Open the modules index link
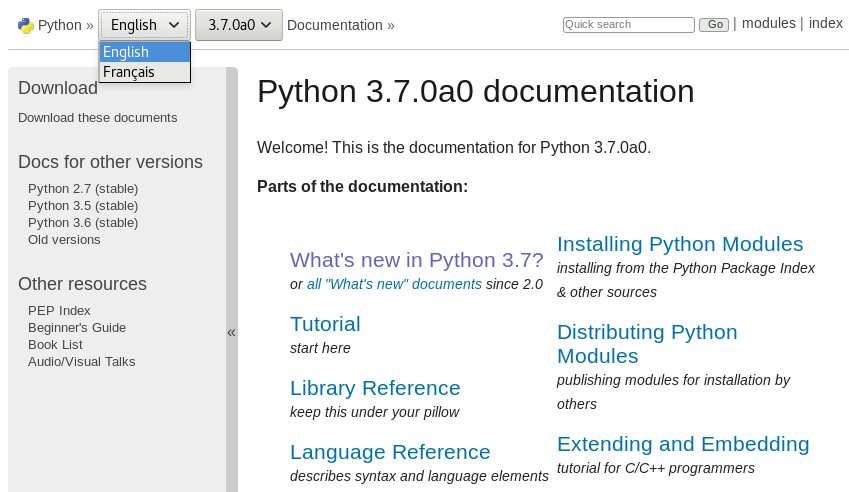Viewport: 849px width, 492px height. [768, 23]
